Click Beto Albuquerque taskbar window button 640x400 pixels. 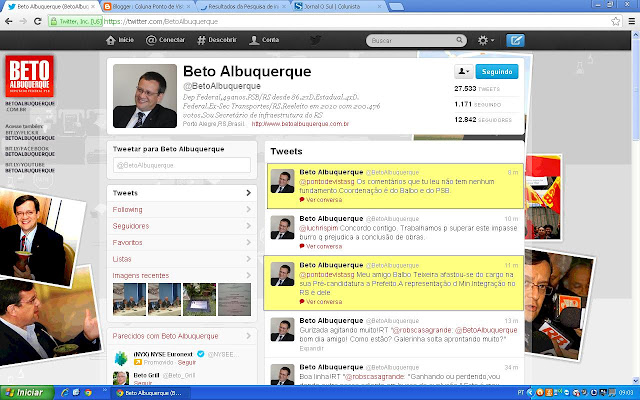pos(149,393)
